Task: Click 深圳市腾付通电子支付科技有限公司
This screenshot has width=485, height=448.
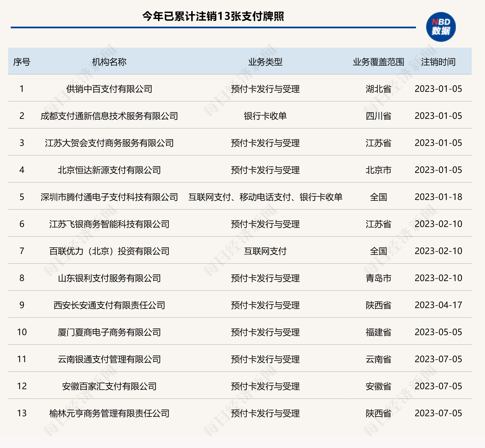Action: [x=109, y=197]
